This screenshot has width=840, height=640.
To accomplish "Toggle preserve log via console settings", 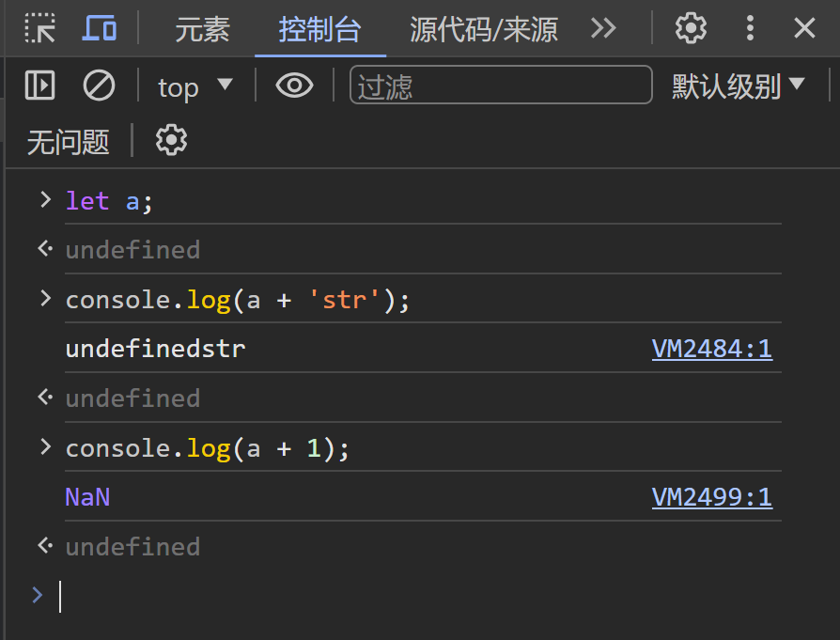I will [x=170, y=140].
